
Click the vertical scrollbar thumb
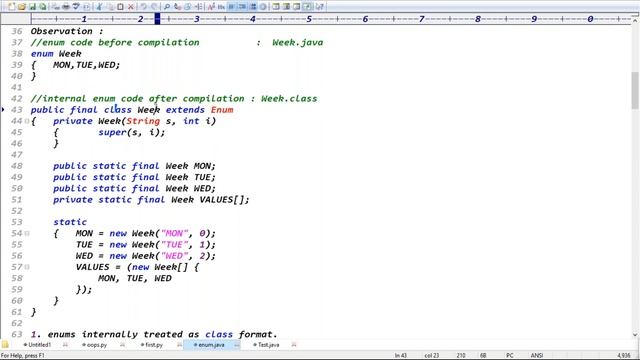click(635, 91)
